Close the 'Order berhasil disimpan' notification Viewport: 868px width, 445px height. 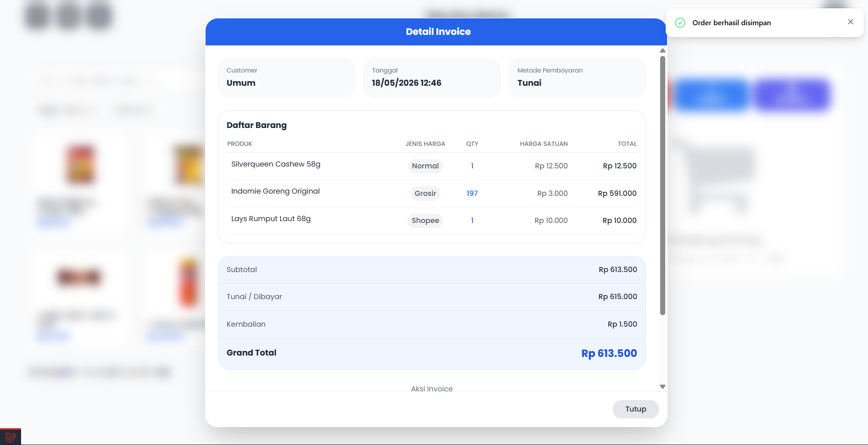[851, 22]
